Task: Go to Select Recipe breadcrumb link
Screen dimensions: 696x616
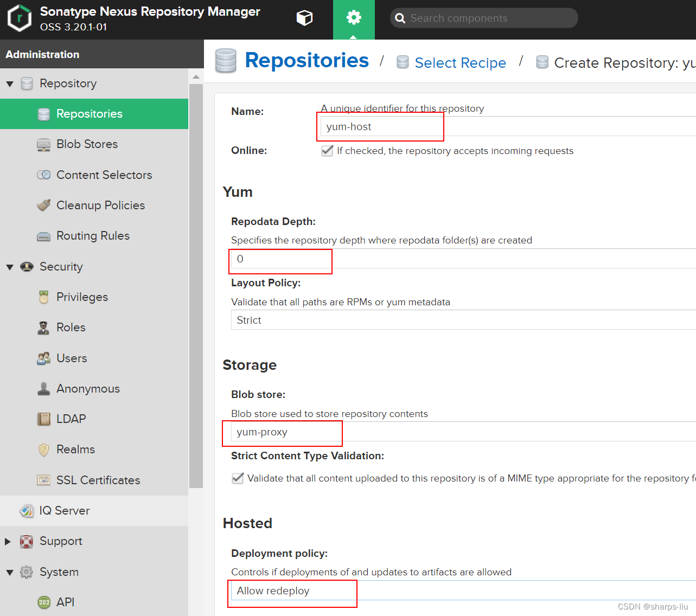Action: (x=461, y=63)
